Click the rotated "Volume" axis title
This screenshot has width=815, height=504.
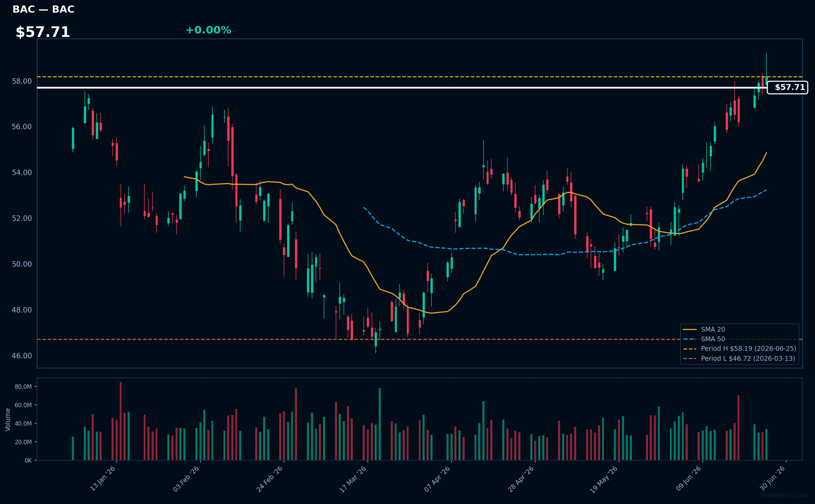click(8, 420)
